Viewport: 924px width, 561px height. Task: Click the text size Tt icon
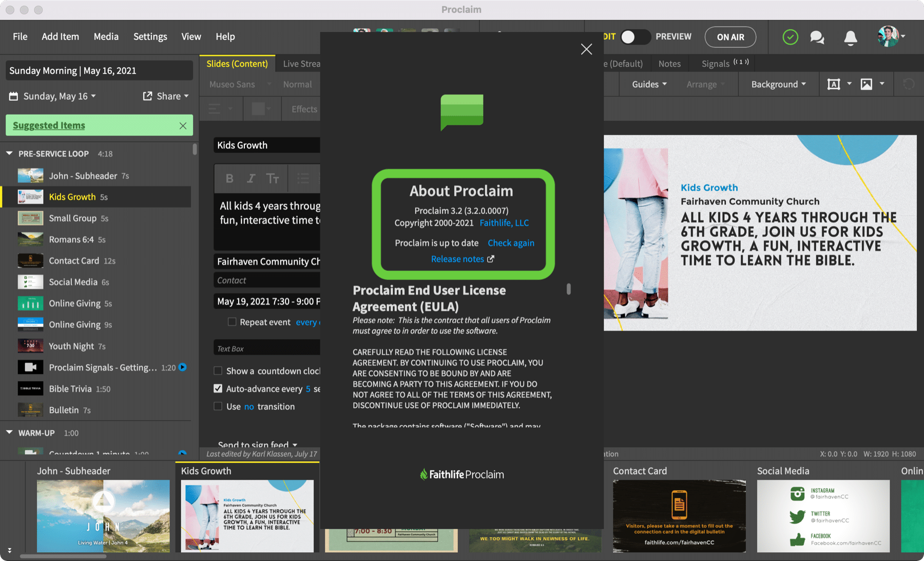click(273, 178)
